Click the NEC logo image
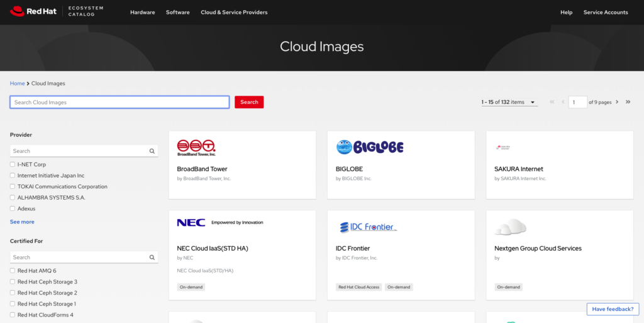Screen dimensions: 644x323 (220, 223)
